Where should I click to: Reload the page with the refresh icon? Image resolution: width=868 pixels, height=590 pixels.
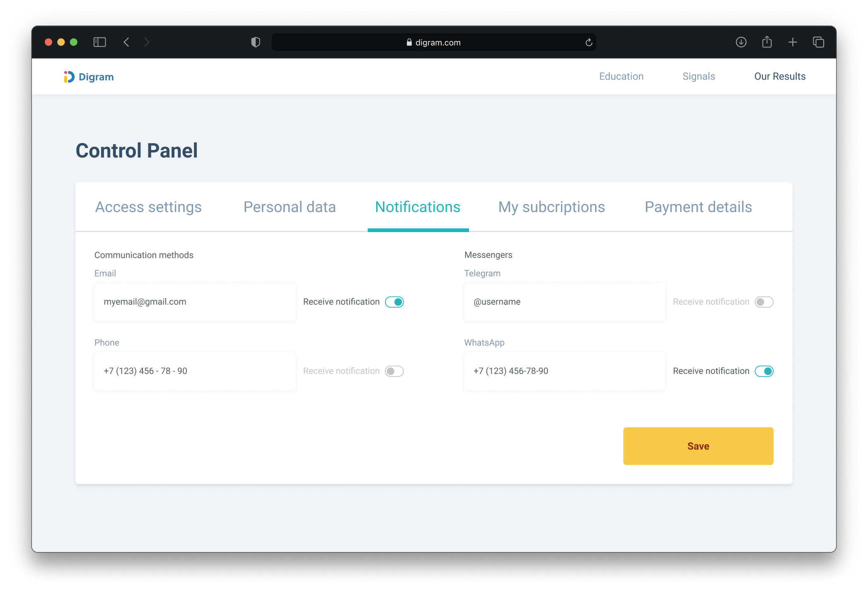click(x=589, y=42)
